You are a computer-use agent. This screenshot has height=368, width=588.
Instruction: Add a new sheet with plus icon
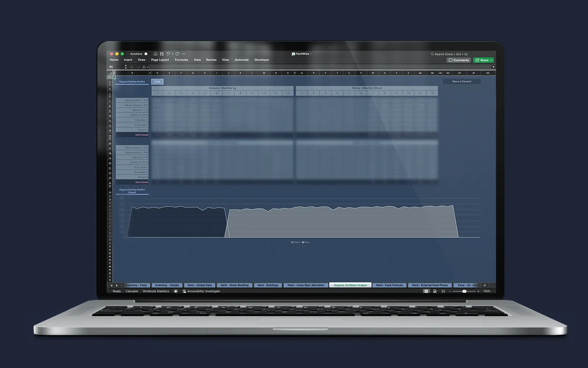point(485,285)
